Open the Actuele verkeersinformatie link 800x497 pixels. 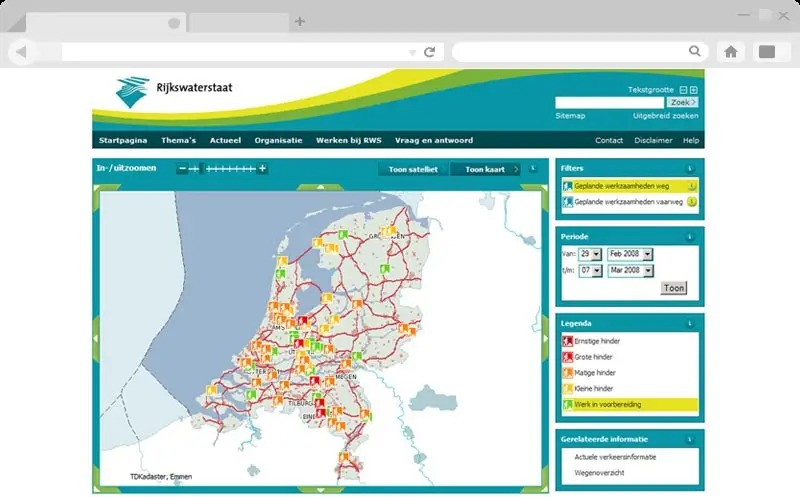pyautogui.click(x=615, y=456)
